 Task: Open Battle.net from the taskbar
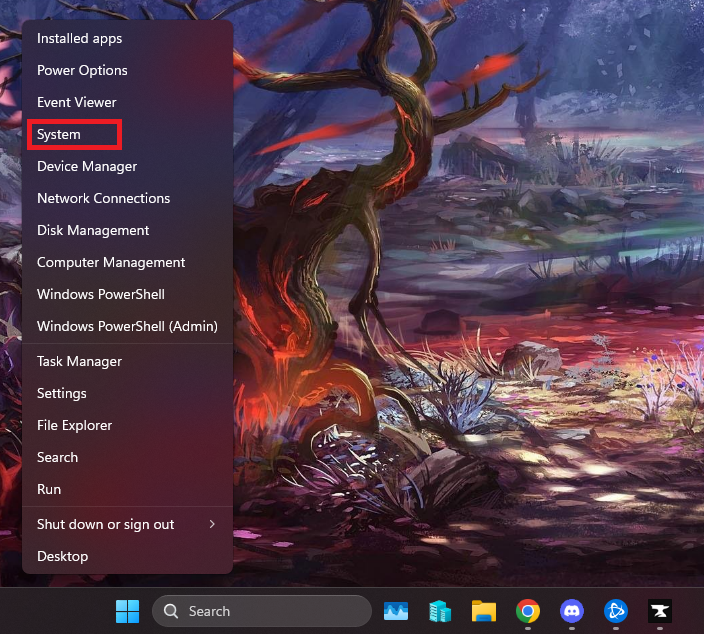[616, 611]
